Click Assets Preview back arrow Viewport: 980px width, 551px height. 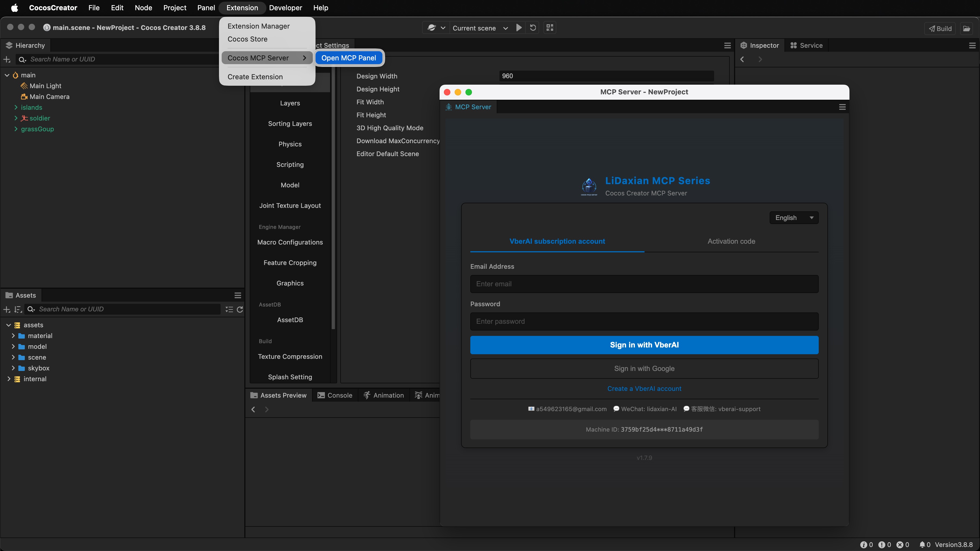[253, 409]
